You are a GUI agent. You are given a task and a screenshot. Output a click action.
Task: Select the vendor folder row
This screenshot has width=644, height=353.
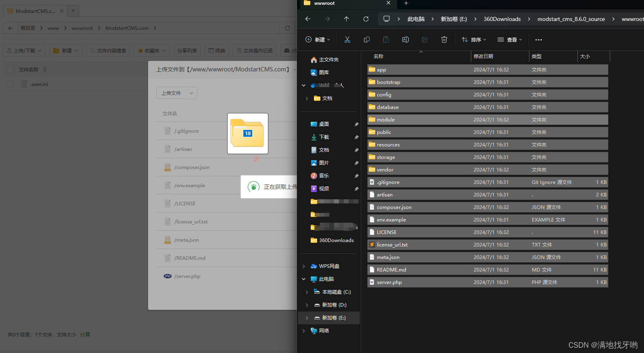tap(487, 170)
